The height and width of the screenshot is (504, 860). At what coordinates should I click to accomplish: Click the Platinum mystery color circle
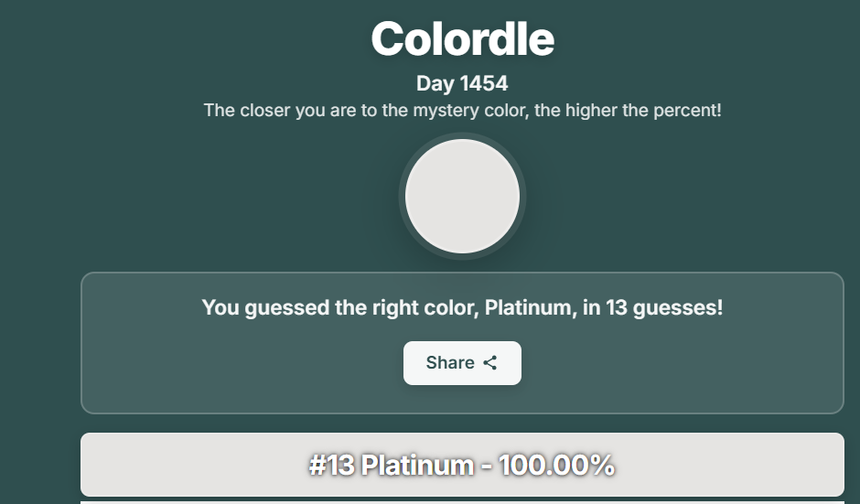pyautogui.click(x=462, y=197)
